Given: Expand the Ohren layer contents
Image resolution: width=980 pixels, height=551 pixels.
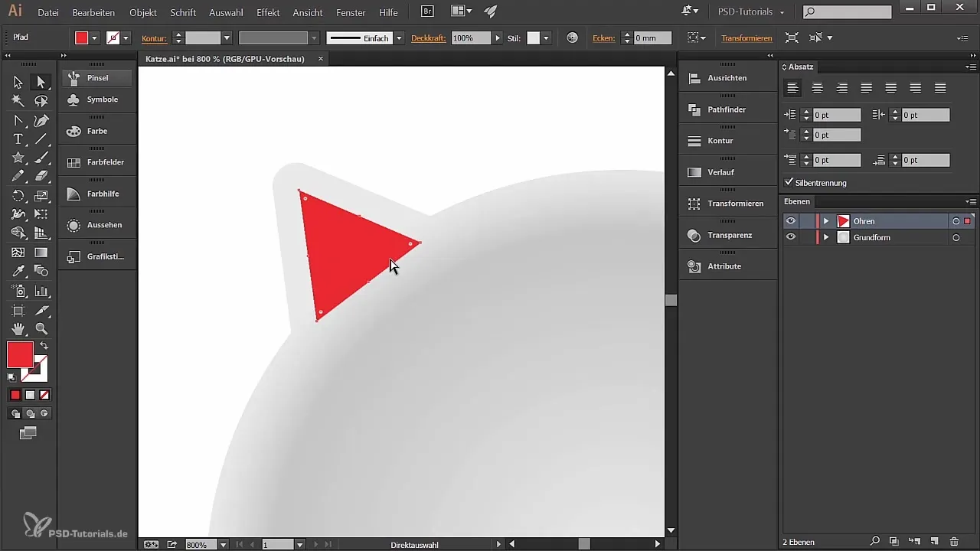Looking at the screenshot, I should [825, 221].
